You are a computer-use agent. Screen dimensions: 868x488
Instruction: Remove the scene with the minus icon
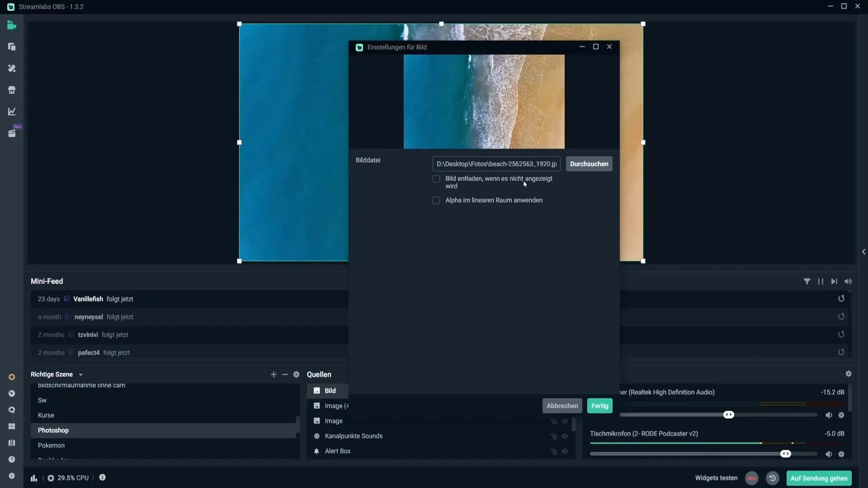click(285, 375)
